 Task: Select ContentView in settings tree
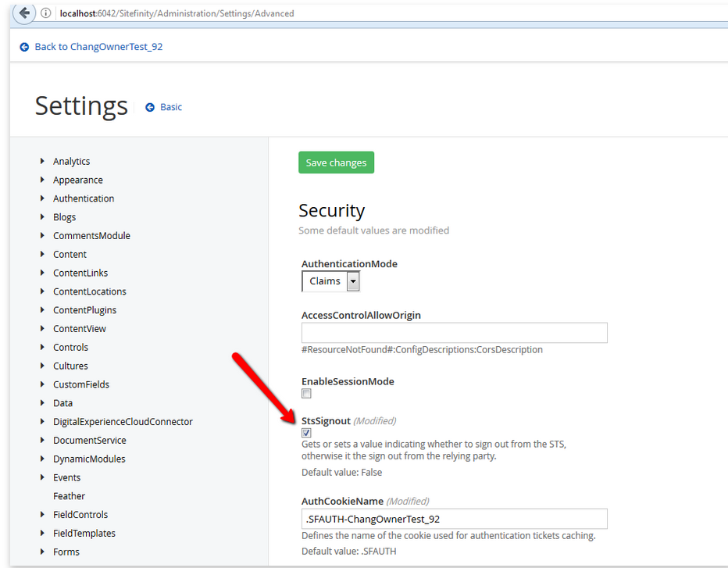click(x=80, y=329)
